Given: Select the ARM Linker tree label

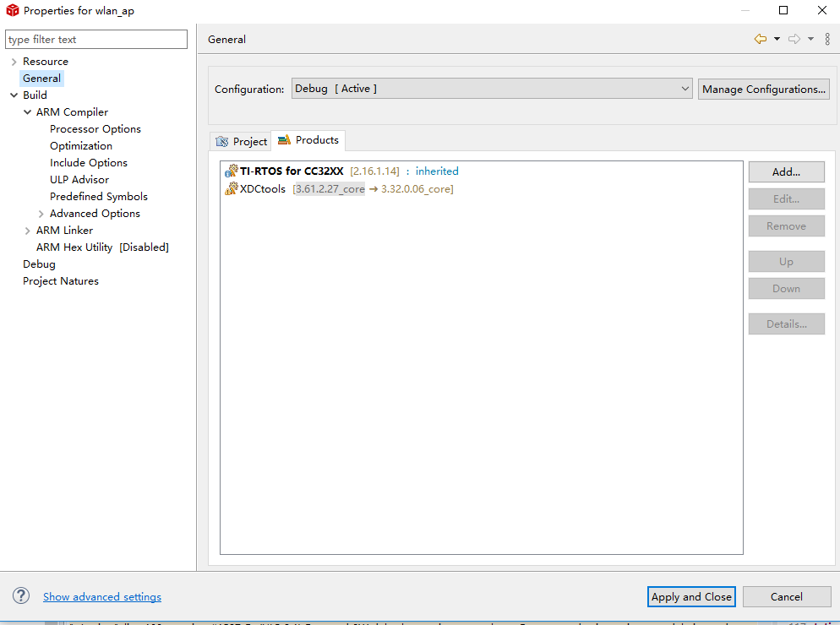Looking at the screenshot, I should pos(64,231).
